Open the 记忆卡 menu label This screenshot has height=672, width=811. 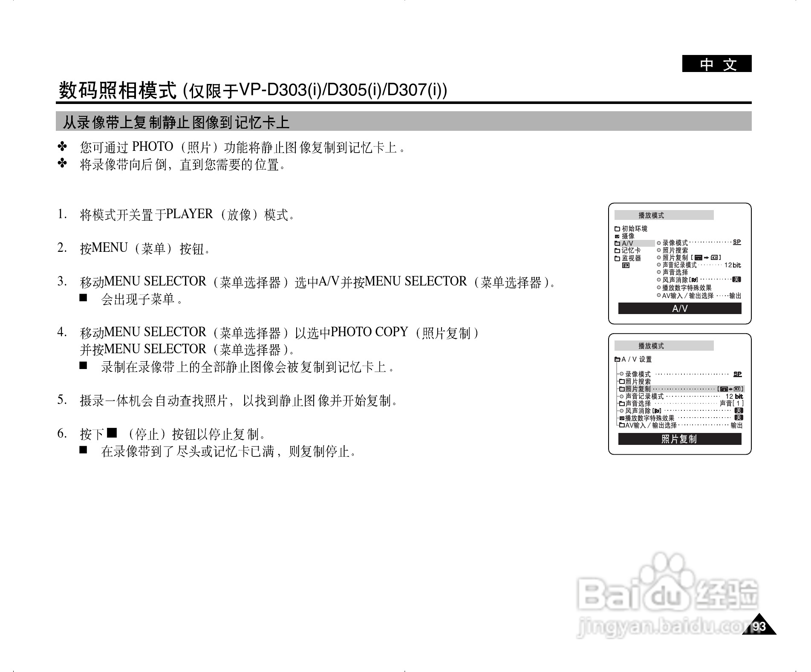tap(631, 250)
